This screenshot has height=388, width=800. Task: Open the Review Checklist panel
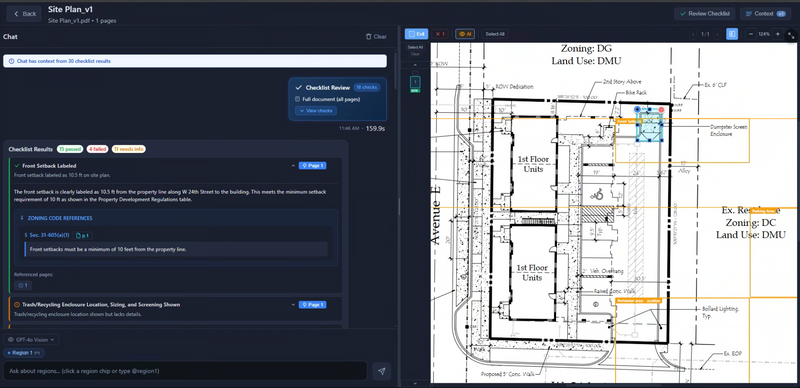[x=705, y=14]
